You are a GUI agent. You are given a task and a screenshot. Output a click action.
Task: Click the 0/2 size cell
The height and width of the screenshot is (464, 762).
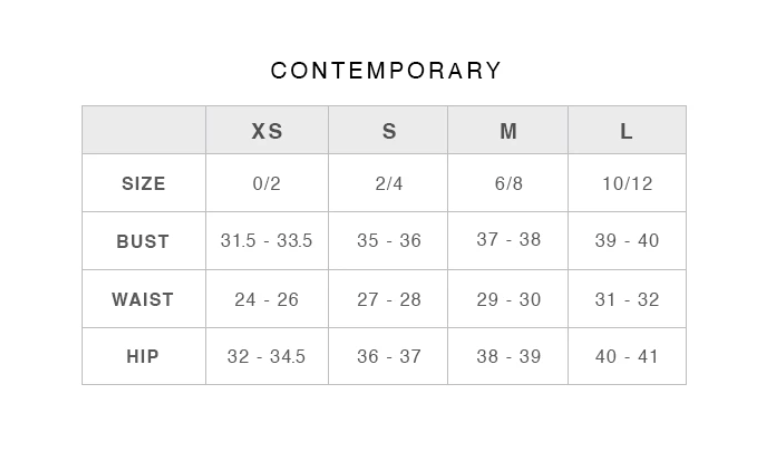pos(267,184)
